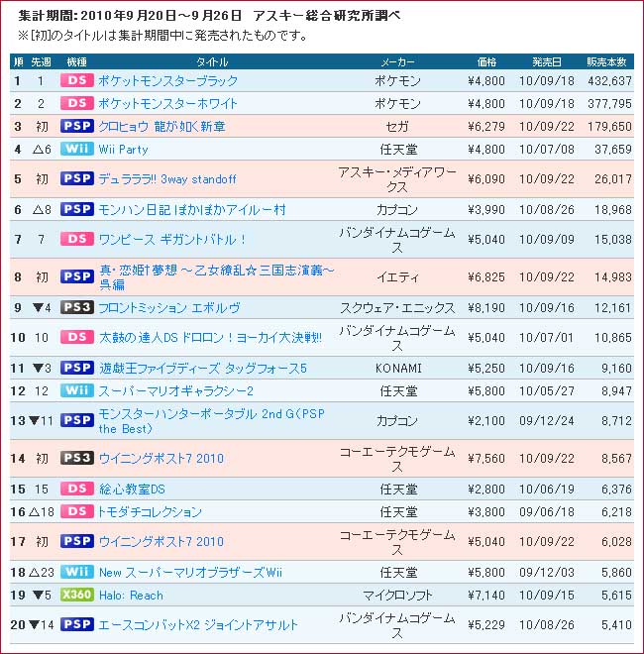Open the Wii Party title link
Image resolution: width=644 pixels, height=654 pixels.
point(123,150)
